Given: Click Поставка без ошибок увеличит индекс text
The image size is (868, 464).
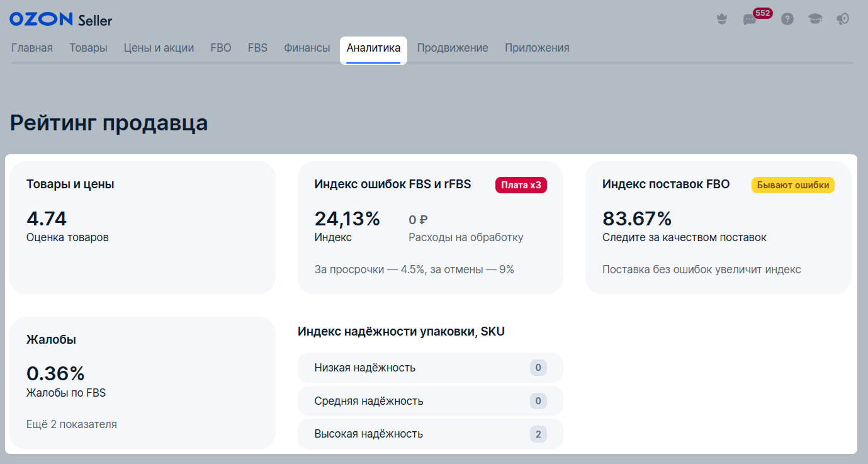Looking at the screenshot, I should tap(702, 269).
